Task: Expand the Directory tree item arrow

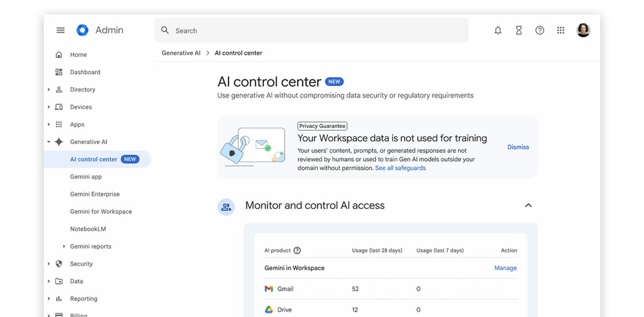Action: coord(48,89)
